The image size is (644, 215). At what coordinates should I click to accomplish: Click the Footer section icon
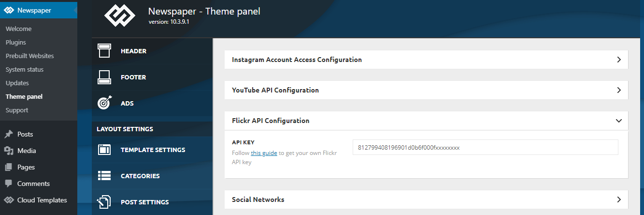tap(104, 77)
